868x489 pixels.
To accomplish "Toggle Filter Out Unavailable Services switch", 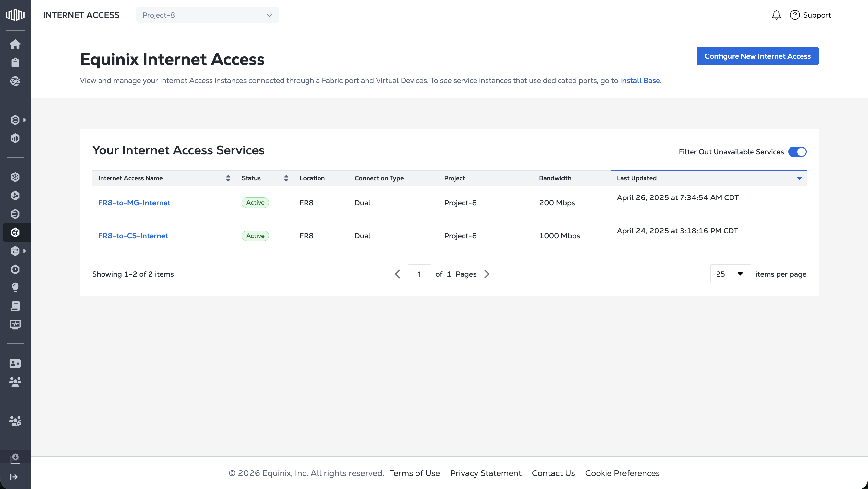I will coord(797,152).
